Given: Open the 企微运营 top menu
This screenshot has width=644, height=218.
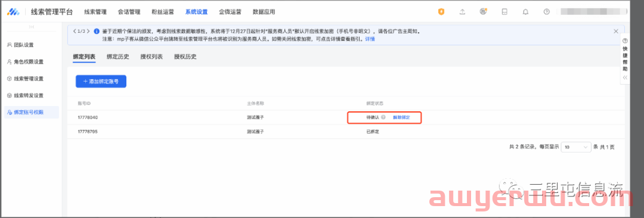Looking at the screenshot, I should 230,12.
